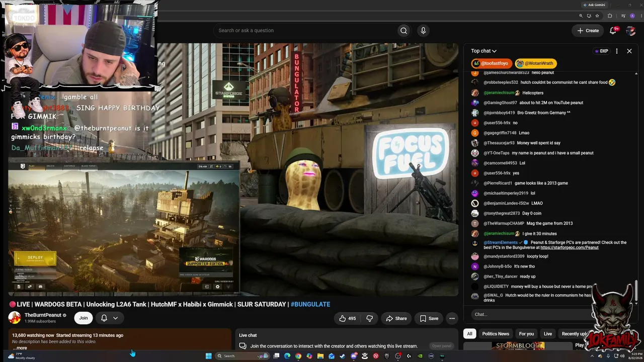644x362 pixels.
Task: Dislike the livestream video
Action: [369, 318]
